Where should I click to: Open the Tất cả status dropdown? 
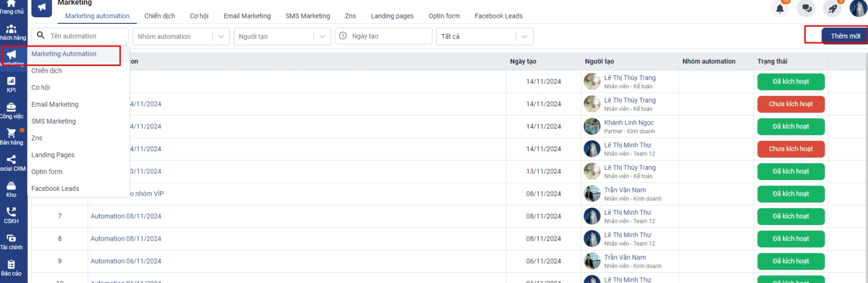[484, 36]
